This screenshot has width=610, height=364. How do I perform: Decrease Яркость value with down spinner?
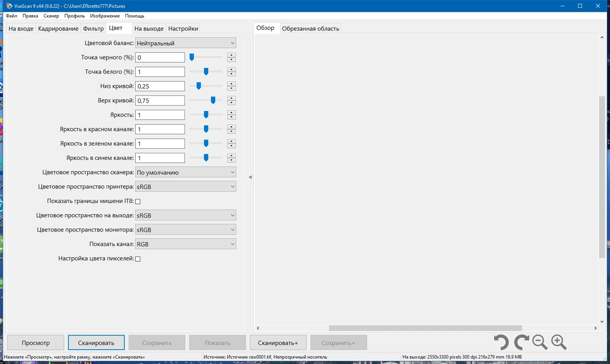[x=231, y=117]
